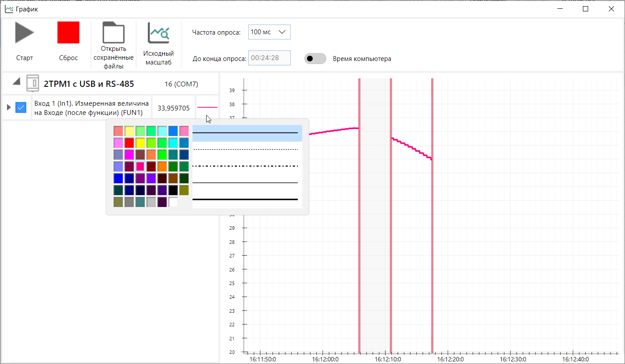Click the Частота опроса label
Image resolution: width=625 pixels, height=364 pixels.
pos(217,32)
